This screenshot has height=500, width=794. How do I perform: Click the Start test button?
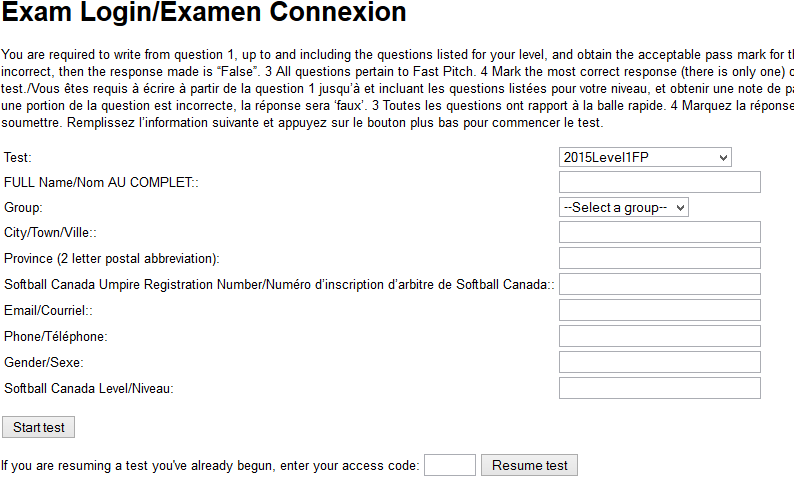(38, 427)
